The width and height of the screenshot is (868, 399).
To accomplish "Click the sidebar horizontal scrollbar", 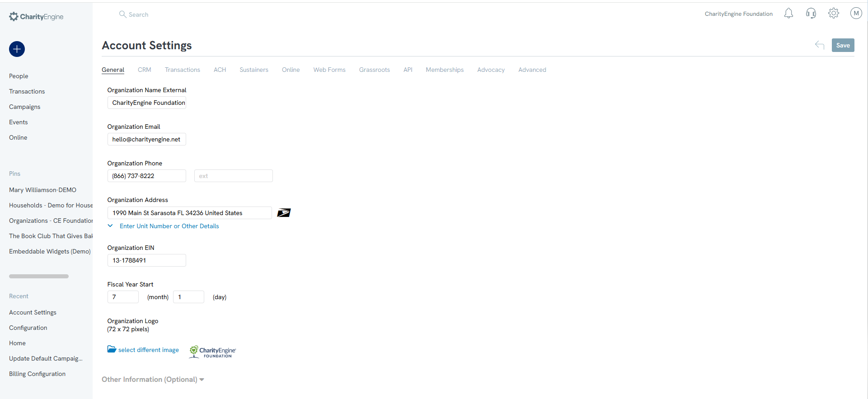I will [x=39, y=276].
